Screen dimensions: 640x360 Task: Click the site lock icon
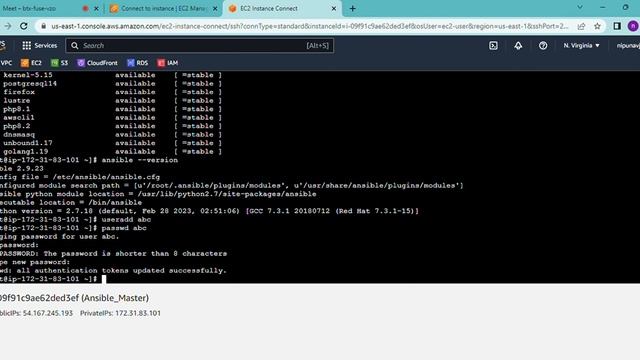(43, 26)
